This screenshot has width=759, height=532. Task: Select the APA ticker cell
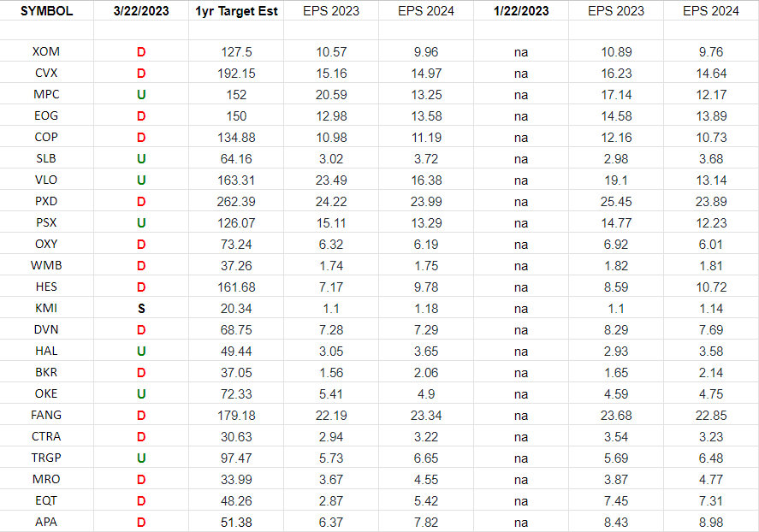tap(46, 523)
